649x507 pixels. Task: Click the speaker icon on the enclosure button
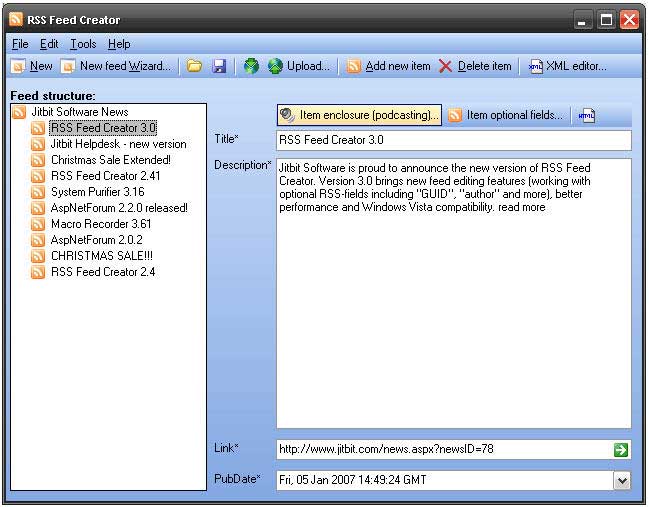pyautogui.click(x=287, y=115)
